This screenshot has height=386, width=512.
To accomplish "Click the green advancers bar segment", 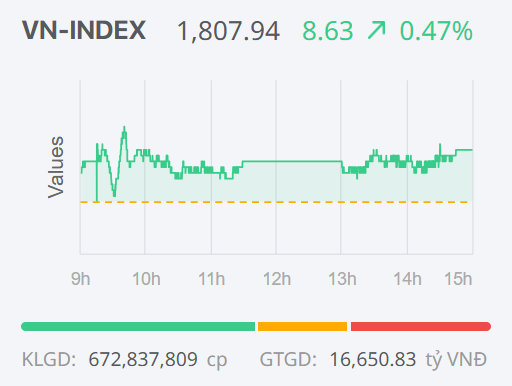I will point(138,326).
